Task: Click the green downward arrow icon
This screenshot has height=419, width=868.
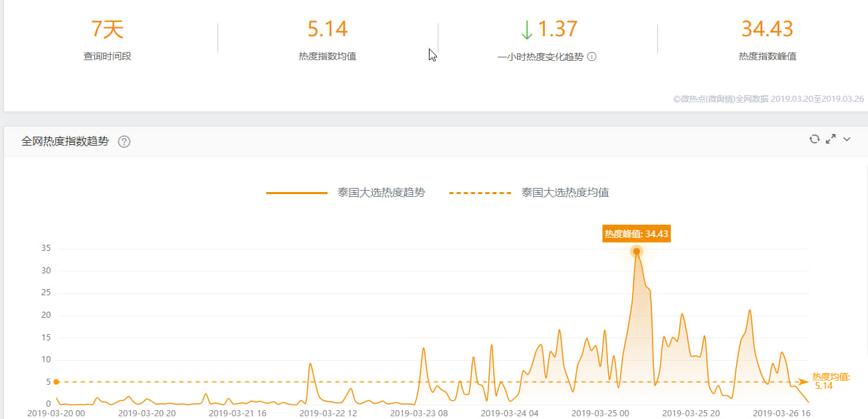Action: pyautogui.click(x=526, y=29)
